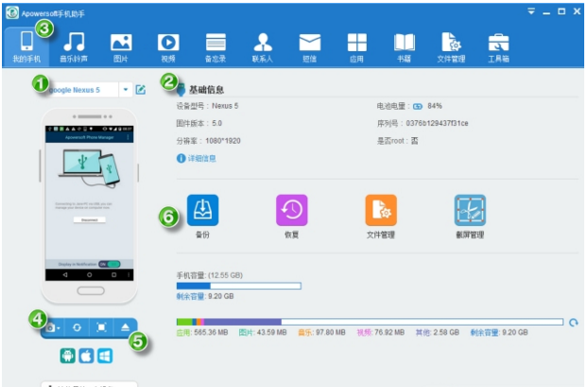Go to the 视频 videos tab

(x=168, y=47)
